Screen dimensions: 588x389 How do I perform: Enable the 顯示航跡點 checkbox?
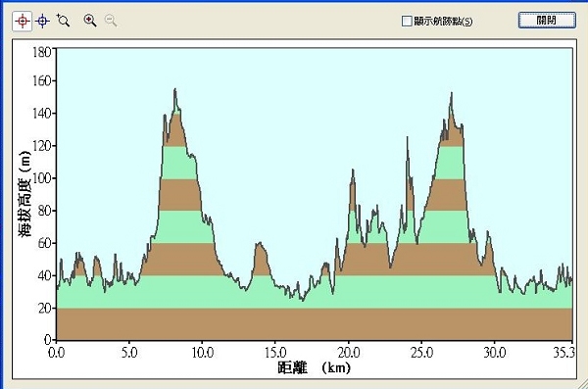click(x=407, y=21)
